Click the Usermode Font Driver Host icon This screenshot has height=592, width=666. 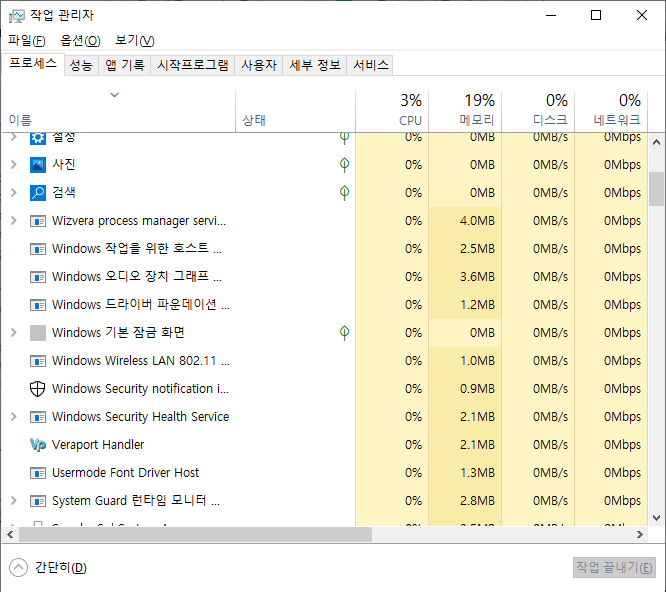(38, 473)
